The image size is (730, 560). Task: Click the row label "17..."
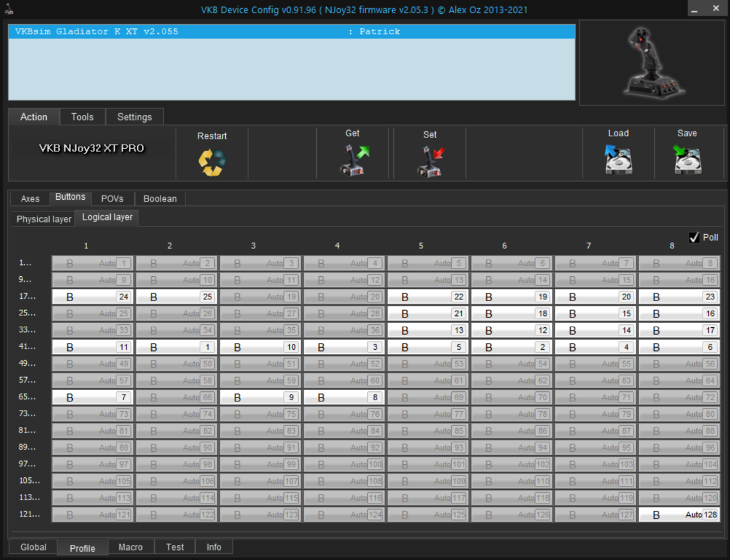point(27,297)
